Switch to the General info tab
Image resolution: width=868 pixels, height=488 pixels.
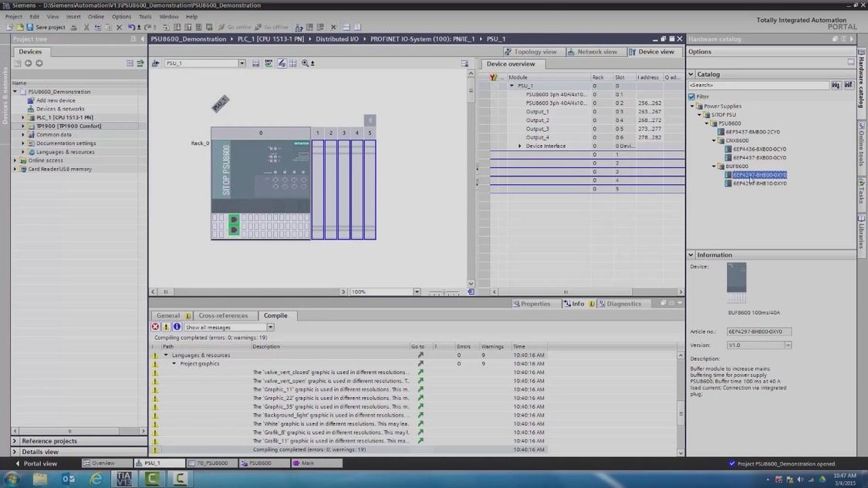coord(171,315)
